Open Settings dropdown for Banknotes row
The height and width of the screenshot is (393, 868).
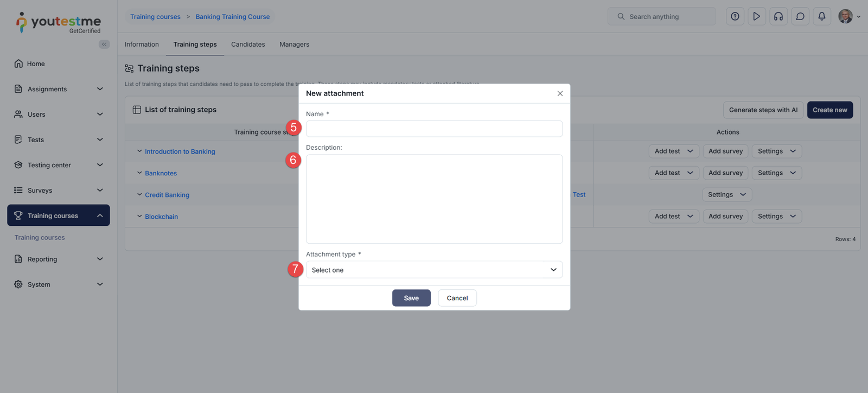(777, 173)
